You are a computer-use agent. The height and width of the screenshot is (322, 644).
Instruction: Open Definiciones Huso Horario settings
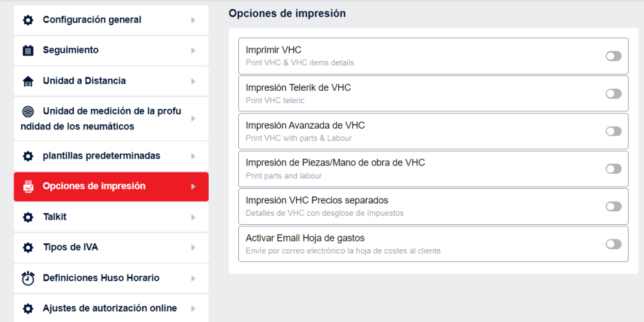[x=101, y=278]
